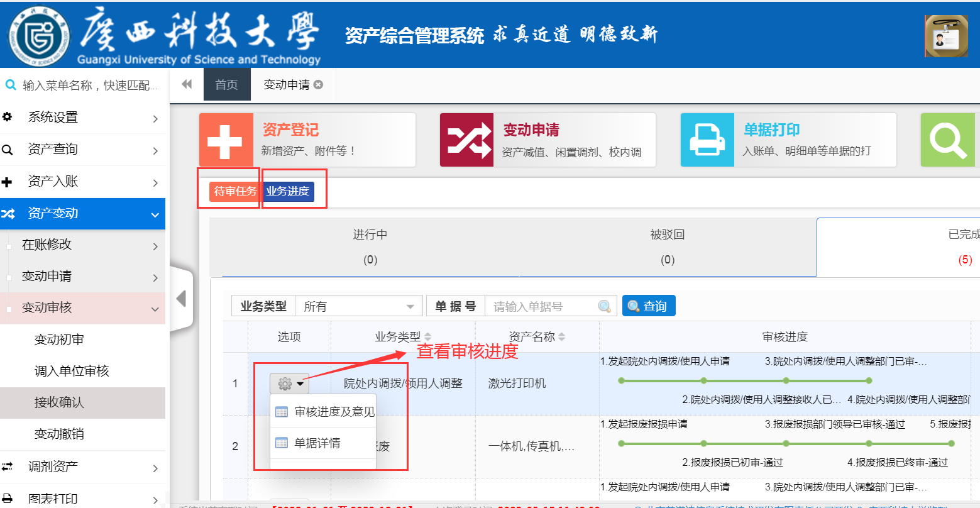Screen dimensions: 980x508
Task: Choose 单据详情 in the options menu
Action: coord(317,443)
